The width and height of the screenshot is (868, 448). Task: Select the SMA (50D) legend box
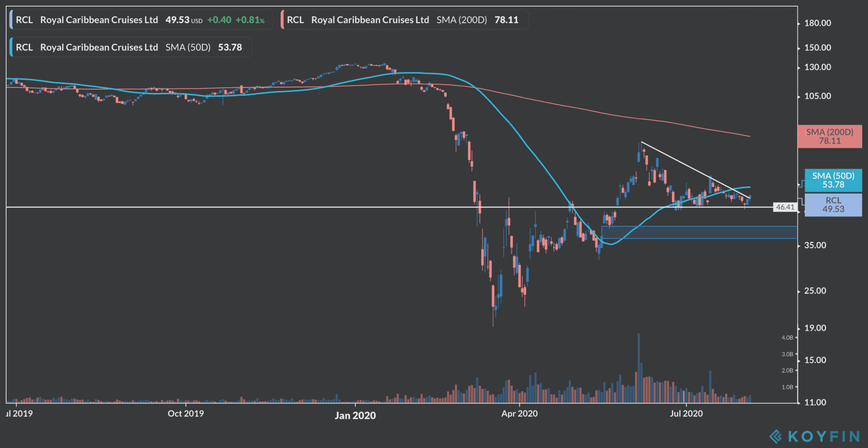click(x=131, y=47)
